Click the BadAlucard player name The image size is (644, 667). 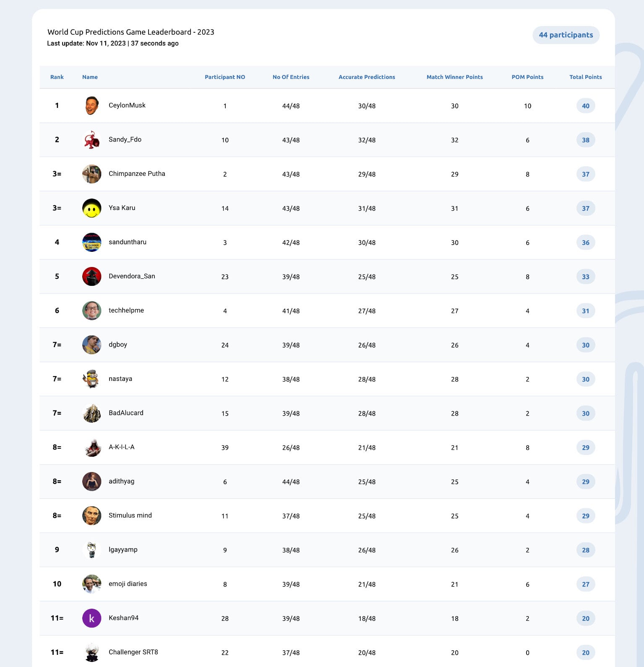click(x=126, y=413)
